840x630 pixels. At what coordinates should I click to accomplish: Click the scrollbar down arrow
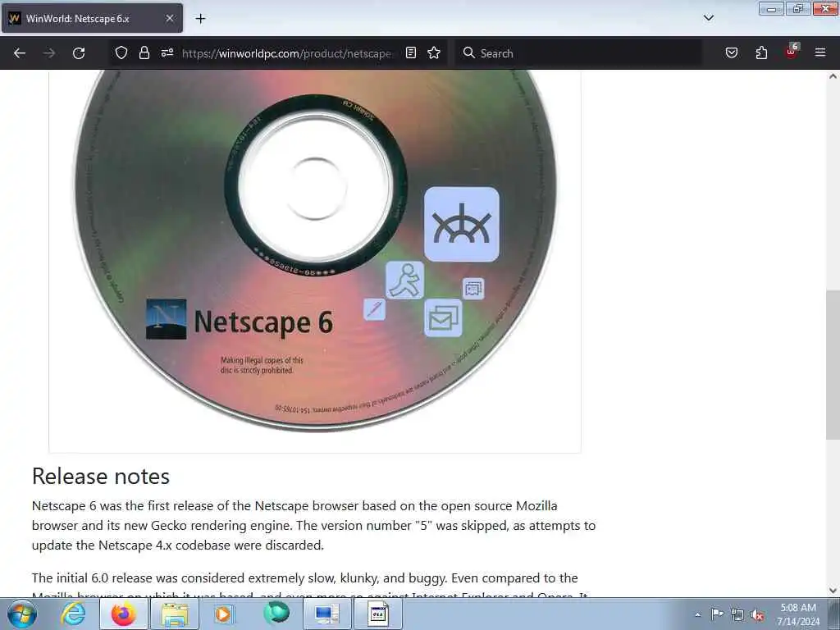pos(833,591)
